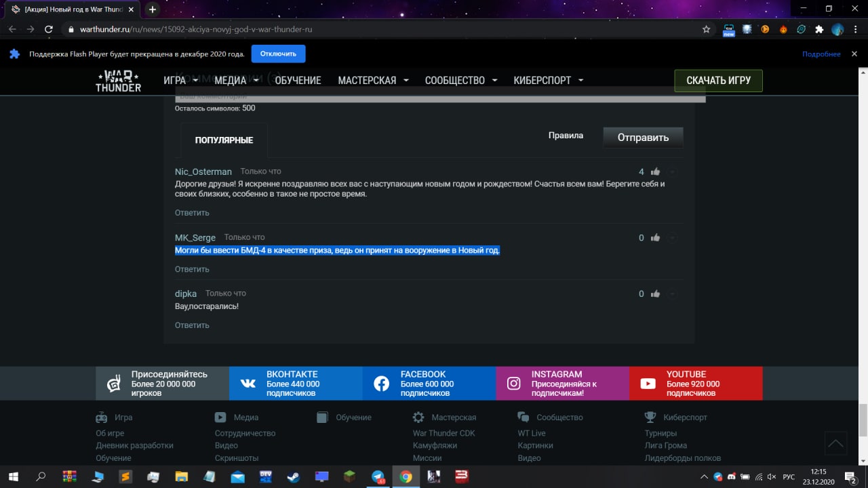This screenshot has height=488, width=868.
Task: Open footer link War Thunder CDK
Action: [x=444, y=433]
